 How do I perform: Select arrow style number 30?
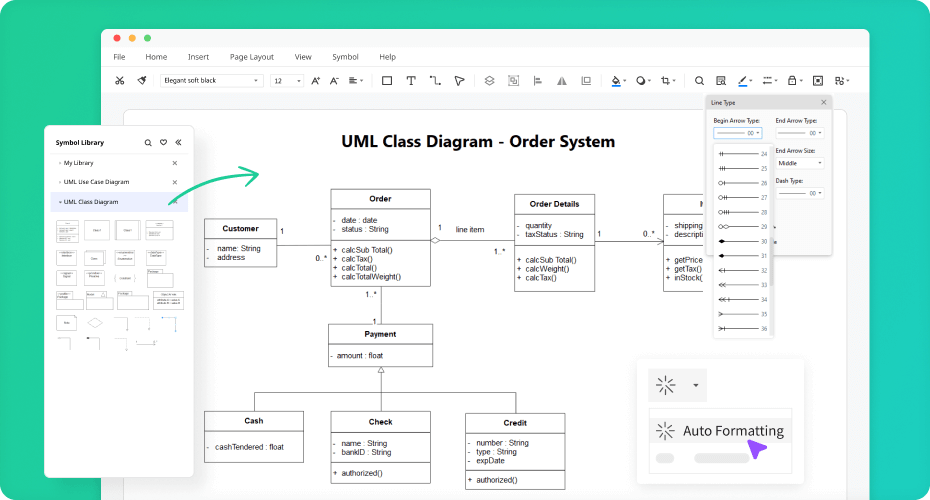point(743,241)
